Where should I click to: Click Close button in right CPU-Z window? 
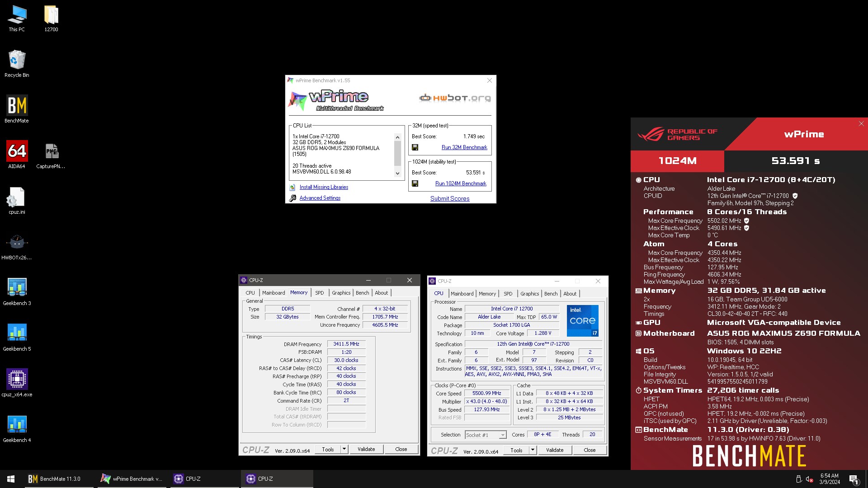pos(590,450)
